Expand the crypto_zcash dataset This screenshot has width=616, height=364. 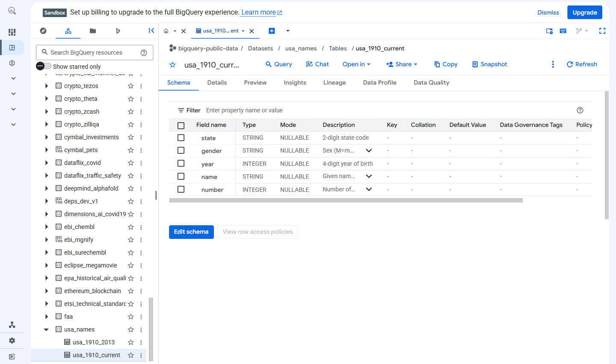tap(46, 112)
